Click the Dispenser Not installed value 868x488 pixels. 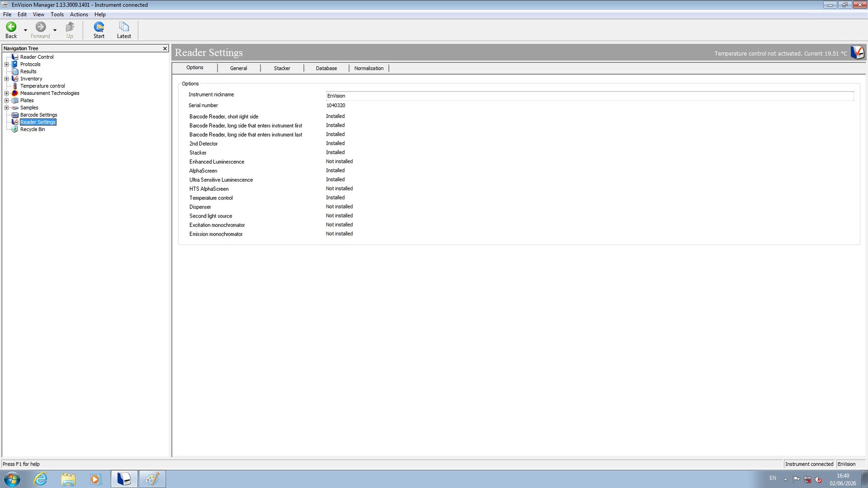pyautogui.click(x=339, y=207)
